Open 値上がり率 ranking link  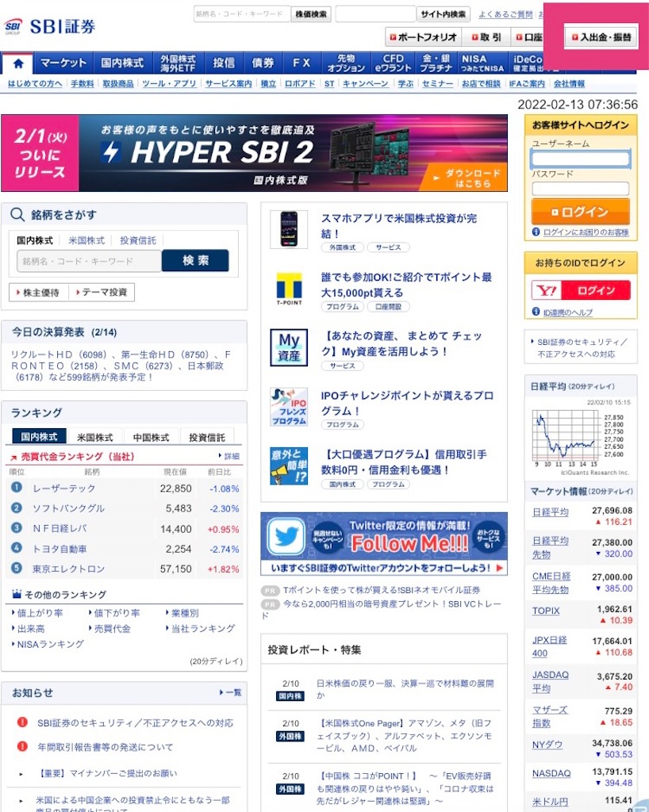tap(37, 613)
